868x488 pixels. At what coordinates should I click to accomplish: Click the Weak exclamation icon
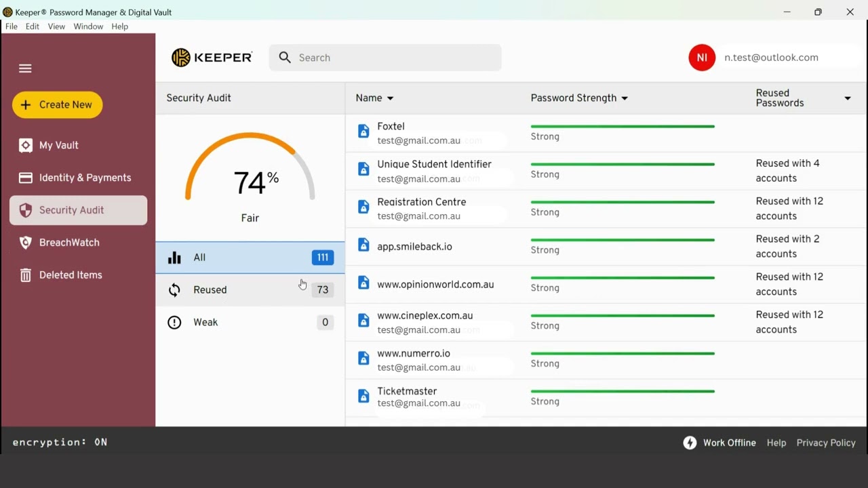[174, 323]
